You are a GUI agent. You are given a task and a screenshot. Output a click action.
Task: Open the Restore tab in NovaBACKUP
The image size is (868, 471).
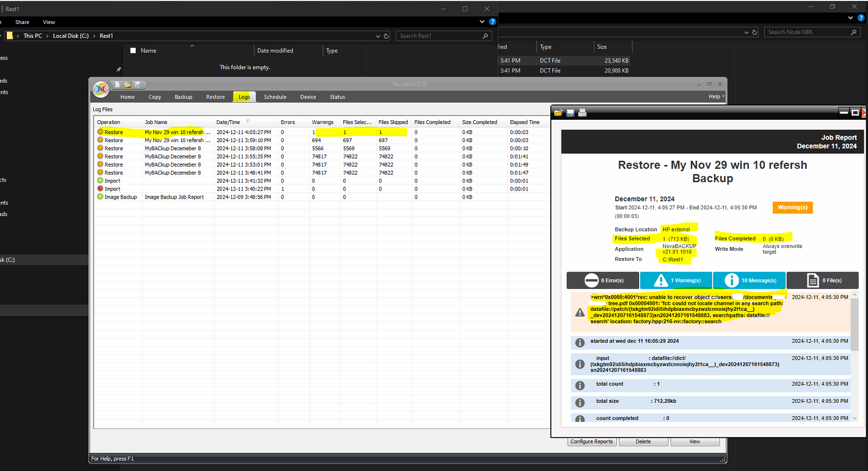point(216,97)
